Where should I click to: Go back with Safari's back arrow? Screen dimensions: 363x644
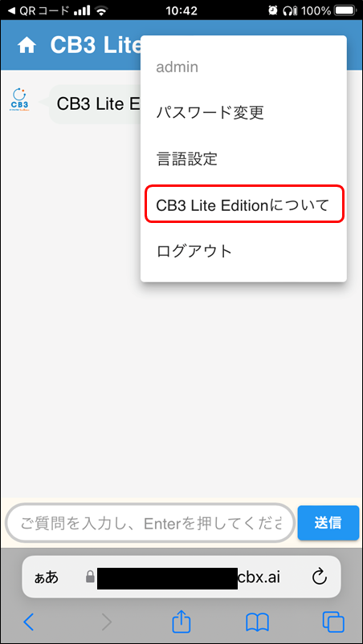coord(28,622)
